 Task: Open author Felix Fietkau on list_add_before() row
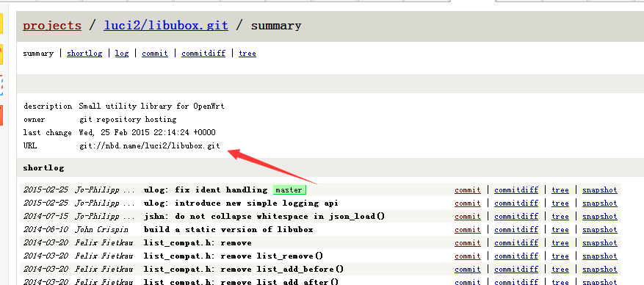(104, 269)
